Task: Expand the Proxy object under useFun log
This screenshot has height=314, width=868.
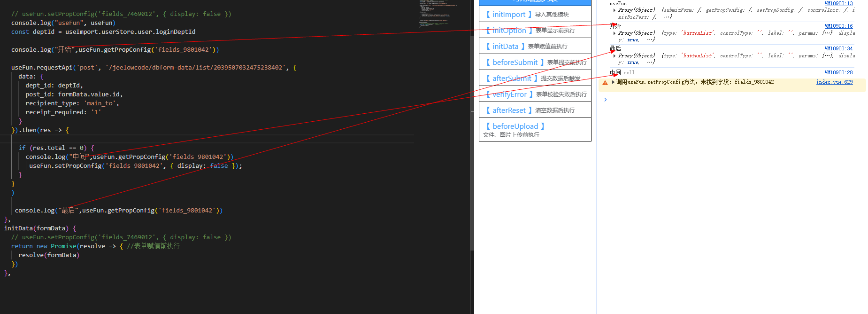Action: (615, 10)
